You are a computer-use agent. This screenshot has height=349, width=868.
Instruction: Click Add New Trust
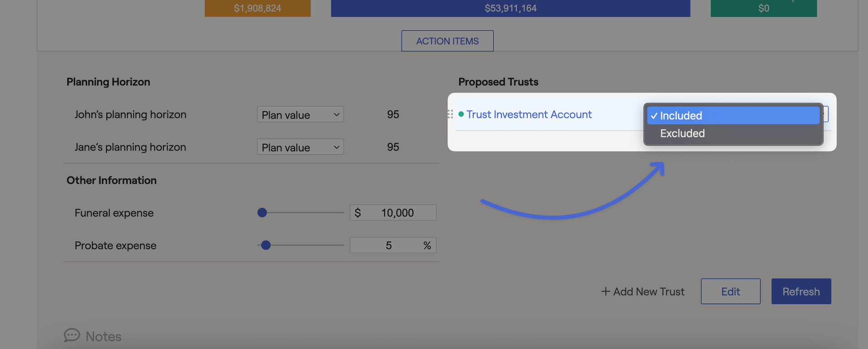tap(648, 292)
